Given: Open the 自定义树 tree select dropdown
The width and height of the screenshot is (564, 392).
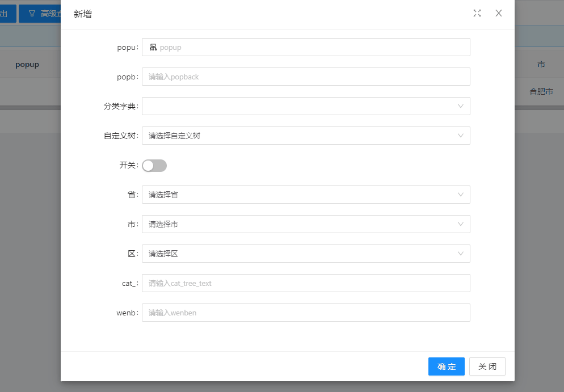Looking at the screenshot, I should click(x=306, y=136).
